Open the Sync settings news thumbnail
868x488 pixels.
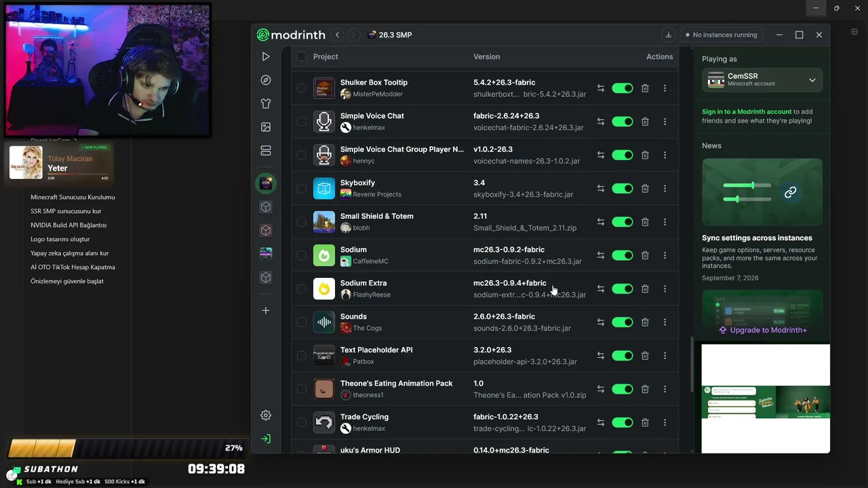[762, 192]
